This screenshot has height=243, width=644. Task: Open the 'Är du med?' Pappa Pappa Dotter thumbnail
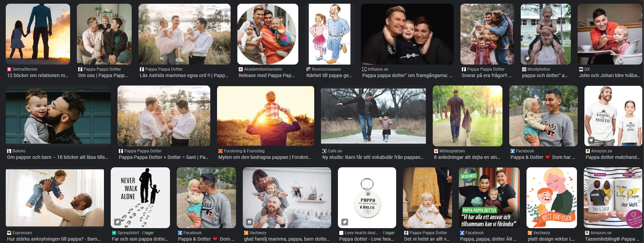pos(489,198)
